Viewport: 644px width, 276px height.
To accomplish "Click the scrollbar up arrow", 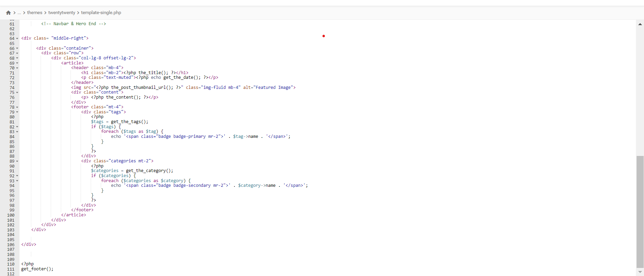I will [x=640, y=24].
